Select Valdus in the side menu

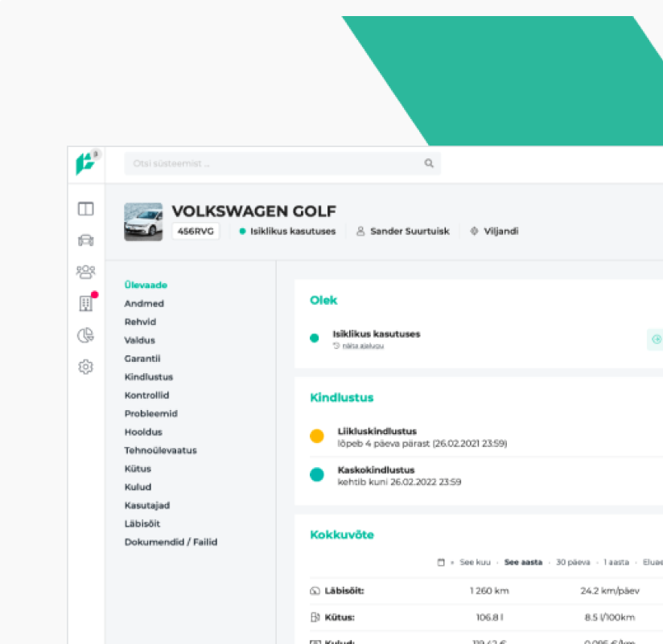139,340
